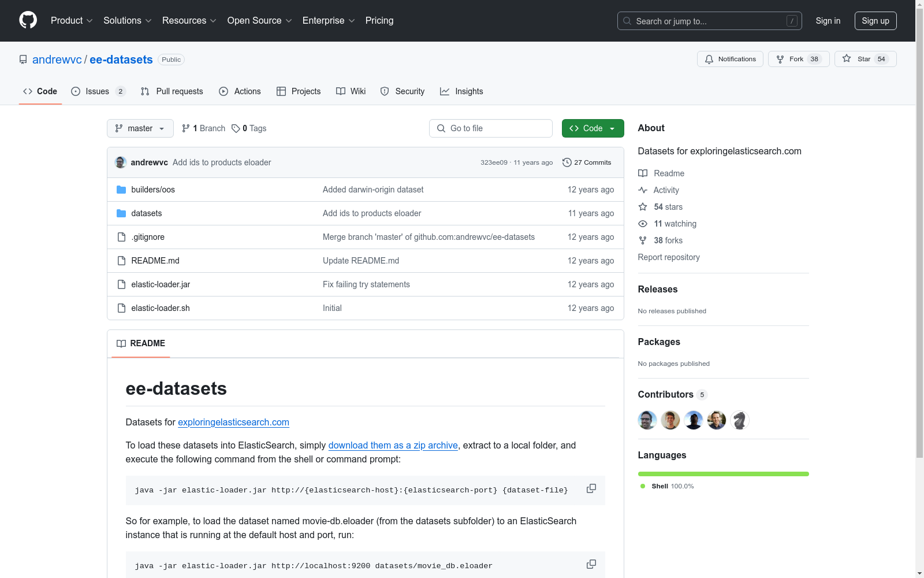Open the Wiki tab
The image size is (924, 578).
[x=351, y=91]
